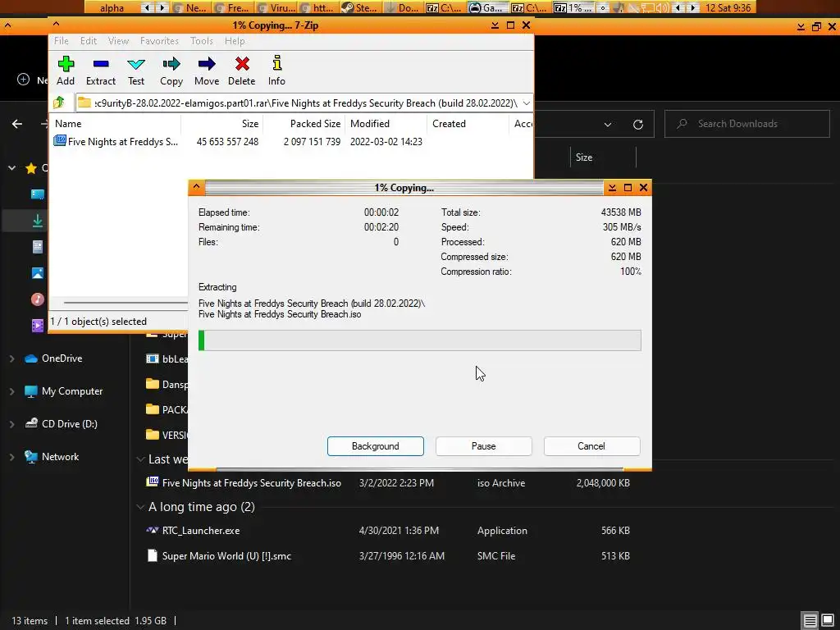Viewport: 840px width, 630px height.
Task: Open the File menu in 7-Zip
Action: pos(61,41)
